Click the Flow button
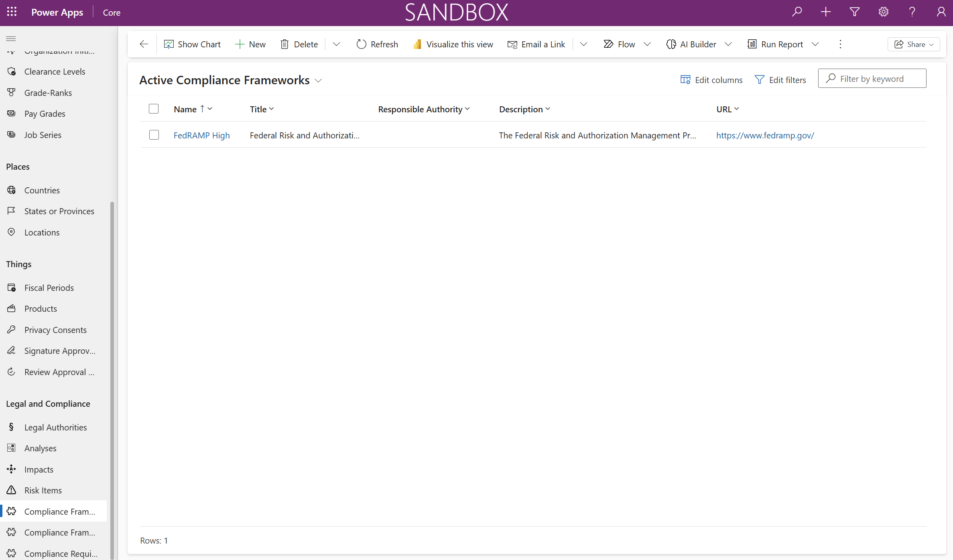 [620, 44]
